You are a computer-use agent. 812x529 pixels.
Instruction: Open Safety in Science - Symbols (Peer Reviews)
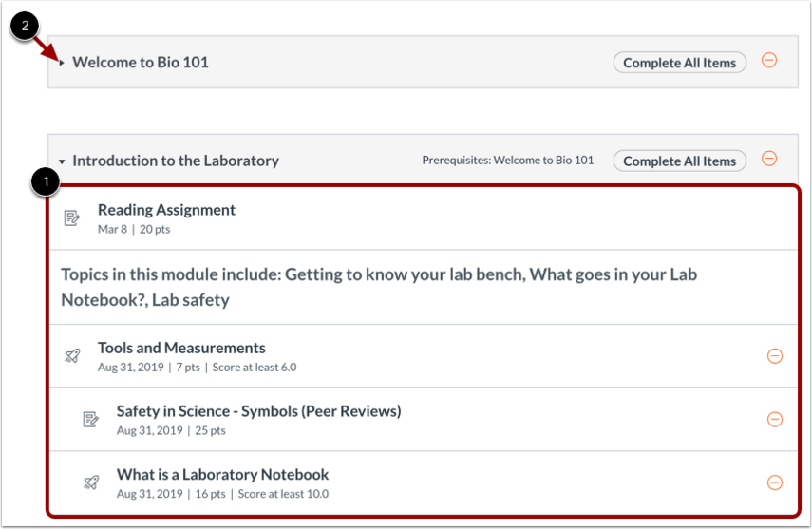(258, 411)
